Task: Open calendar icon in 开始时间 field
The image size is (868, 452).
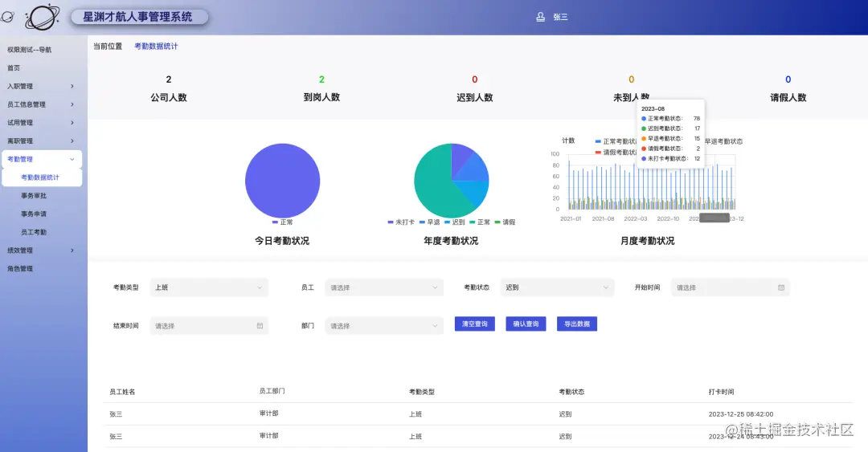Action: 781,287
